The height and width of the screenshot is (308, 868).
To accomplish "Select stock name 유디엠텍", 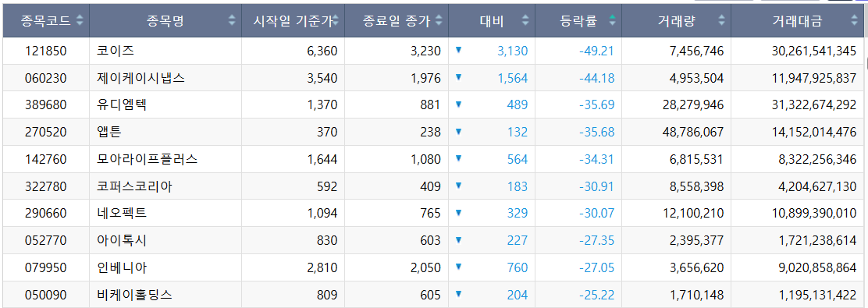I will point(122,105).
